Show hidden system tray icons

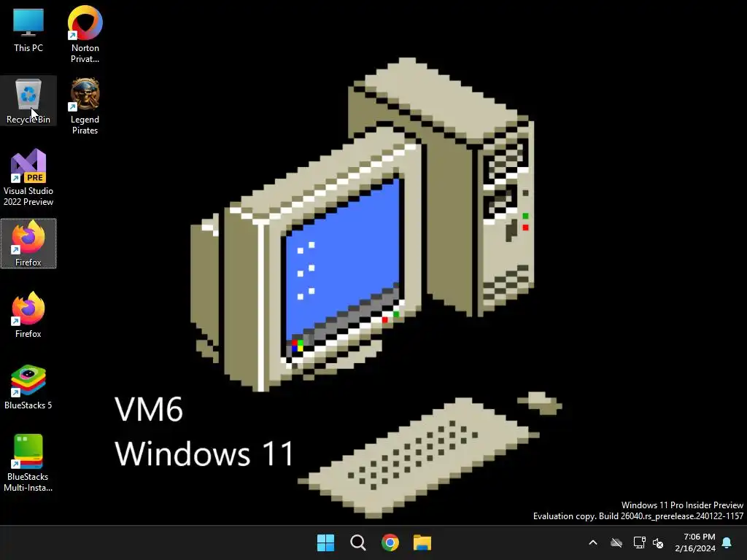(593, 542)
